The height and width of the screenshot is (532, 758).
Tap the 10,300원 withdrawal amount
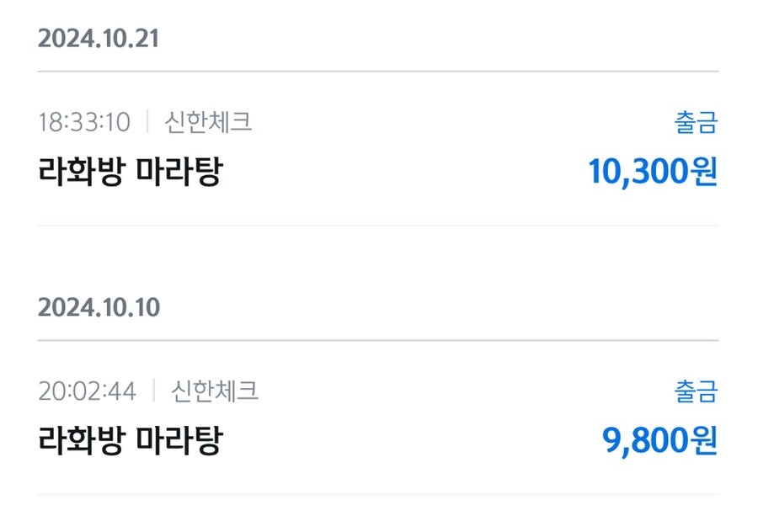click(653, 172)
